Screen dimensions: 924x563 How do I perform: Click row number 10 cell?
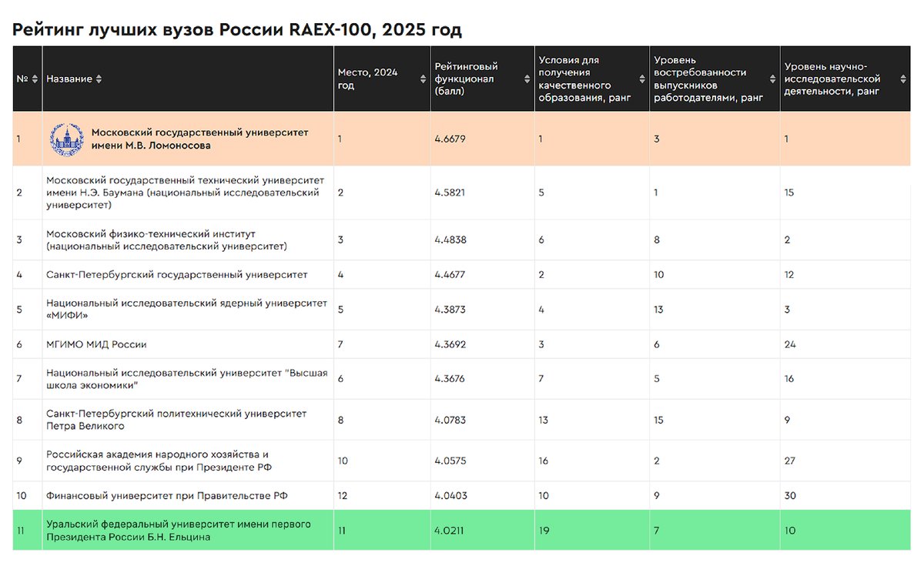(21, 495)
